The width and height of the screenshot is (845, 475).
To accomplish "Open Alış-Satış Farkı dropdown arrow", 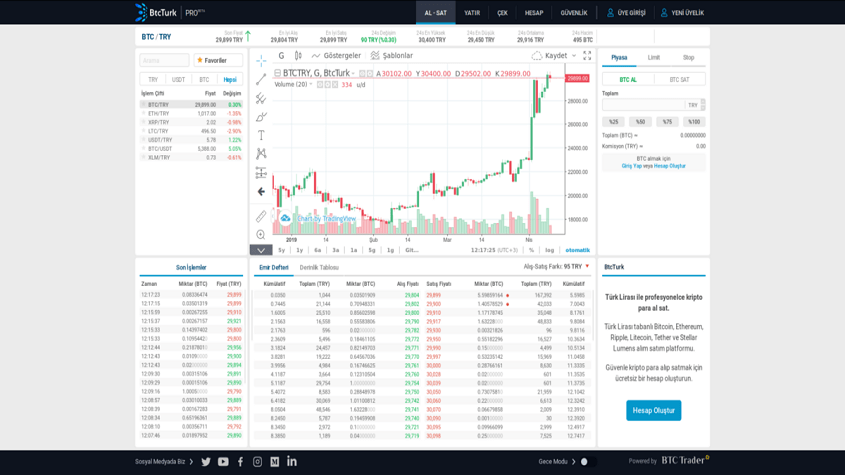I will pos(587,266).
